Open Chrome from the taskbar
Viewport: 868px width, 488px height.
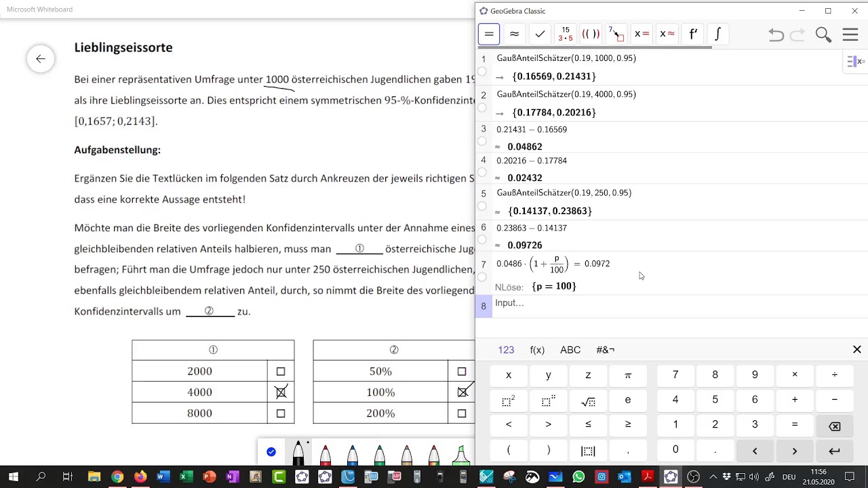[117, 477]
